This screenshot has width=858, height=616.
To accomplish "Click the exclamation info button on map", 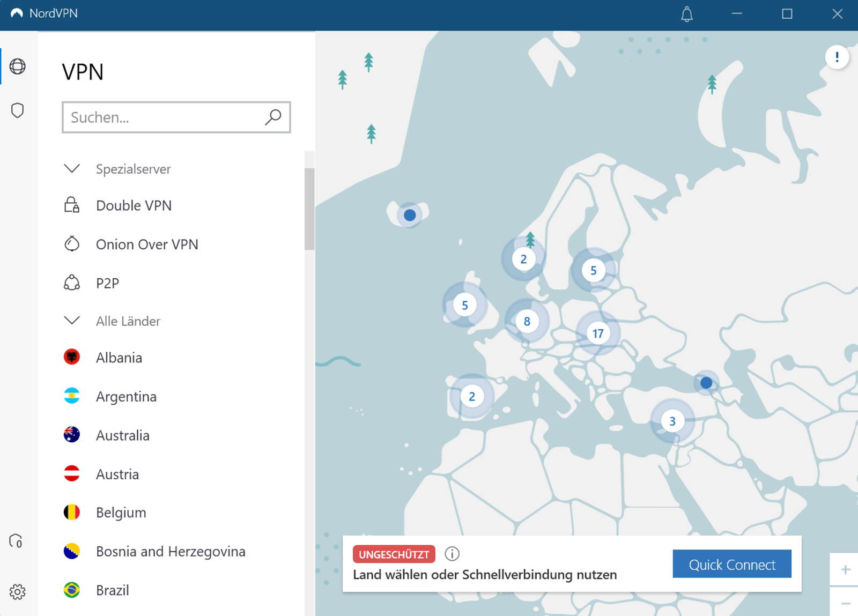I will click(837, 57).
